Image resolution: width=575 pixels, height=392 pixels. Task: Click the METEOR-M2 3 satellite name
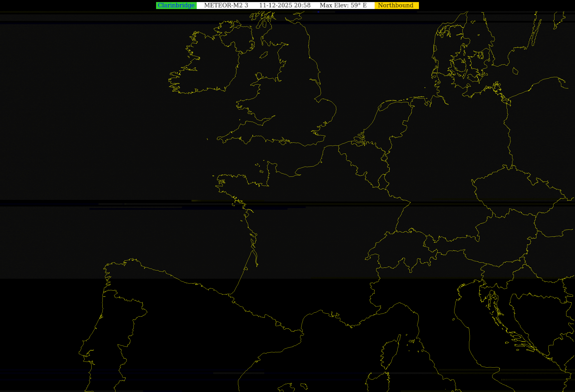click(226, 6)
